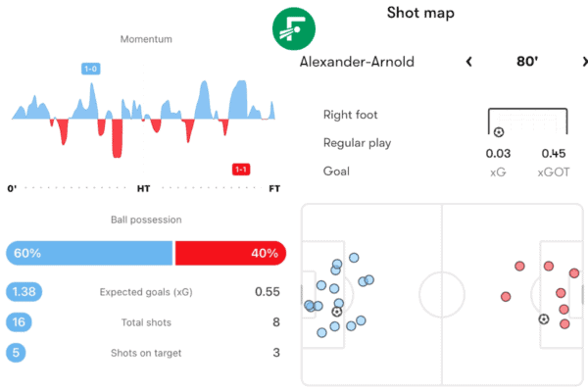588x392 pixels.
Task: Click the green FotMob logo icon
Action: click(x=294, y=28)
